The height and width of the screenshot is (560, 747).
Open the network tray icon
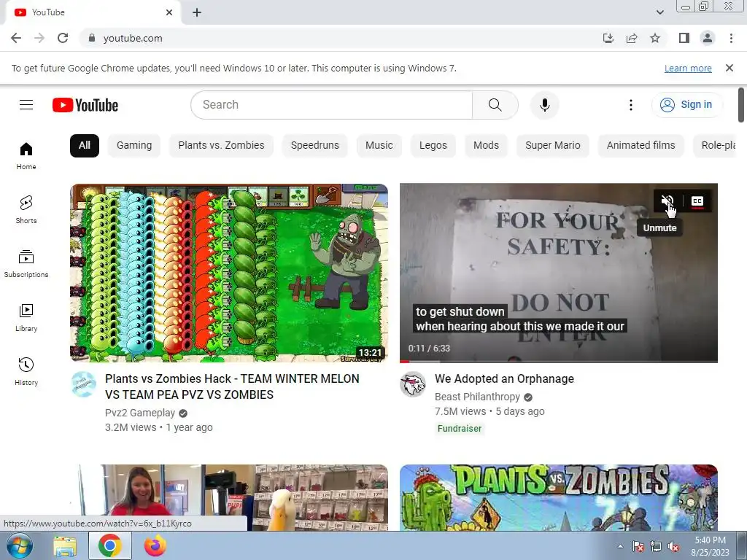pyautogui.click(x=656, y=547)
